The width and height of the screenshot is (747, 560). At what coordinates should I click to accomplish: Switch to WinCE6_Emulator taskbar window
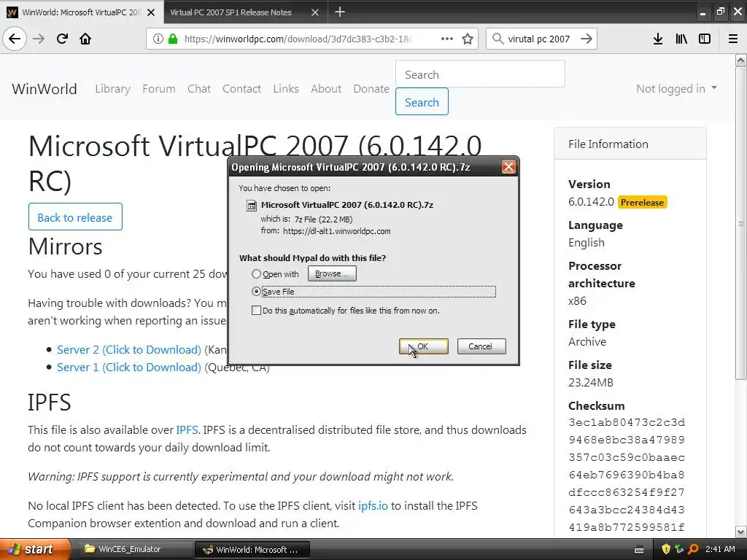[x=134, y=550]
